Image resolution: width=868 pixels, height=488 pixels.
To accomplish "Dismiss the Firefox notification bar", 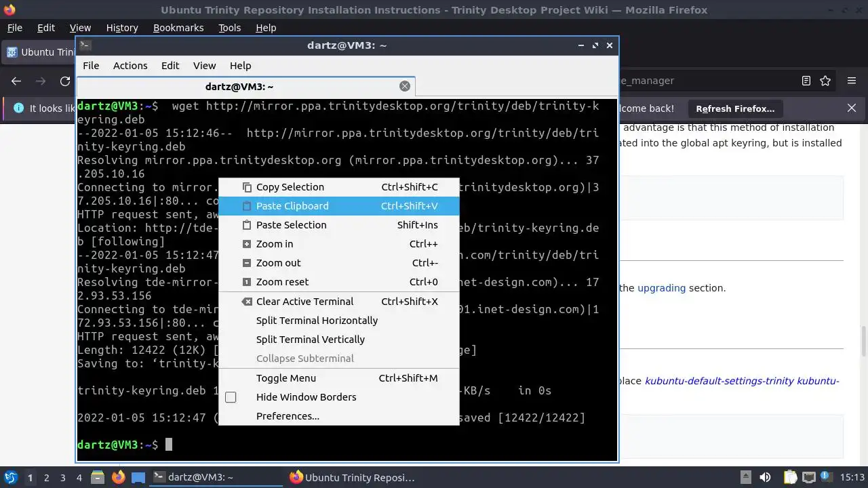I will [852, 108].
